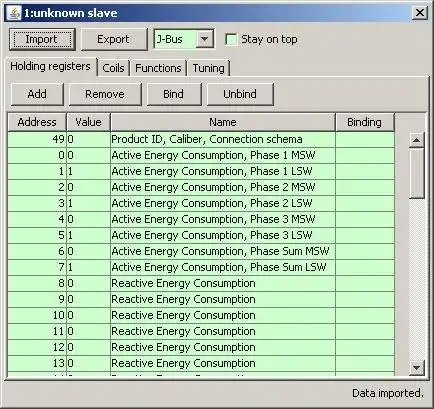Click the scrollbar down arrow
The height and width of the screenshot is (409, 434).
point(416,368)
